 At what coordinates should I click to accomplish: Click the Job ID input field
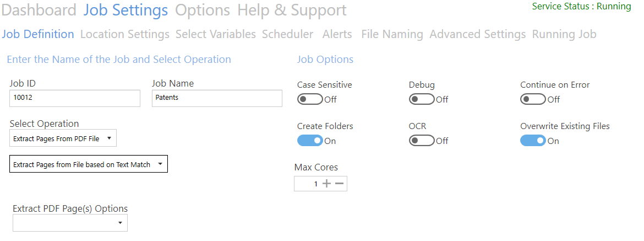point(75,98)
